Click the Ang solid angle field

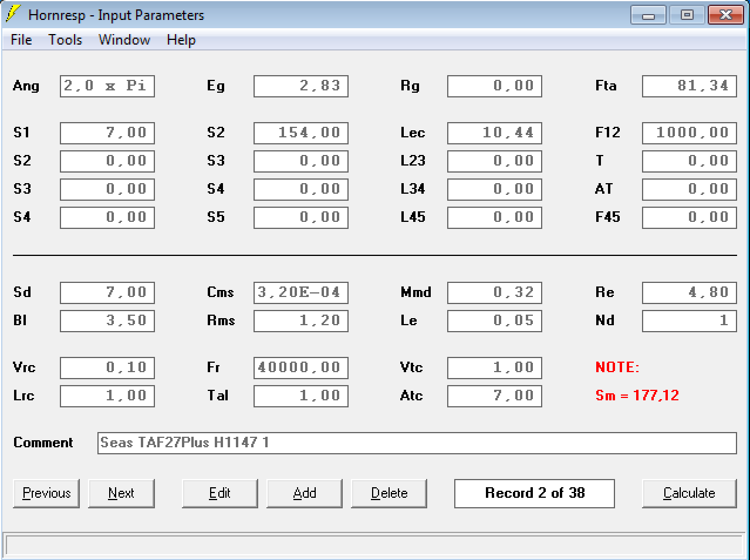tap(107, 86)
